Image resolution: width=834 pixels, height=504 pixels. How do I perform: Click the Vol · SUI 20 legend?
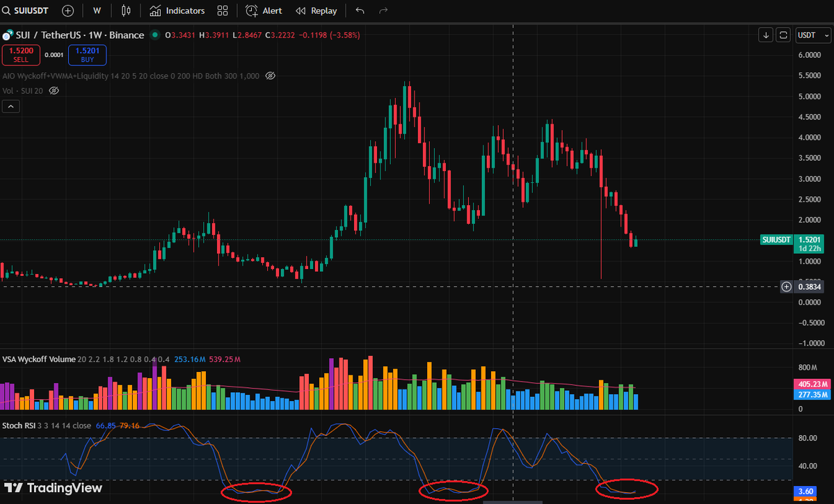[x=23, y=91]
